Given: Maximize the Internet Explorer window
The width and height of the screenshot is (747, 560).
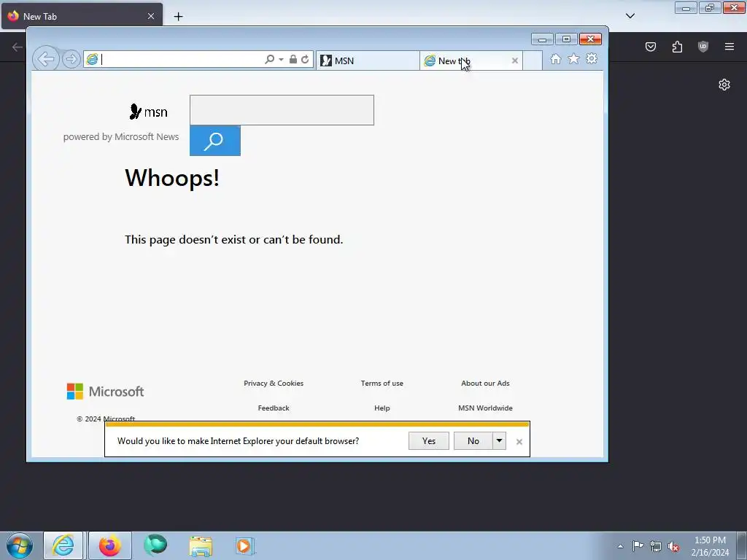Looking at the screenshot, I should tap(566, 39).
